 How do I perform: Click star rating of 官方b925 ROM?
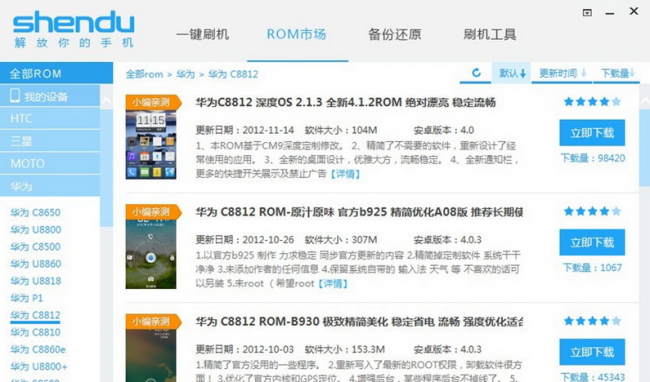pyautogui.click(x=592, y=211)
